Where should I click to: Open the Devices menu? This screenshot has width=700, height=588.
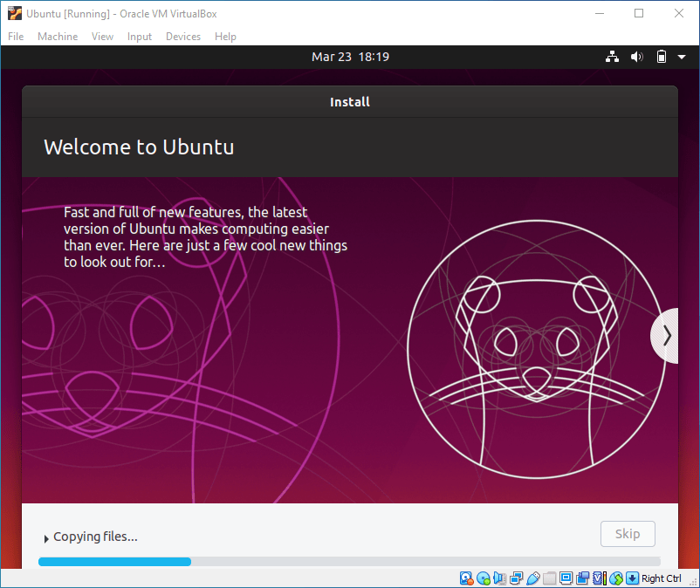(183, 37)
